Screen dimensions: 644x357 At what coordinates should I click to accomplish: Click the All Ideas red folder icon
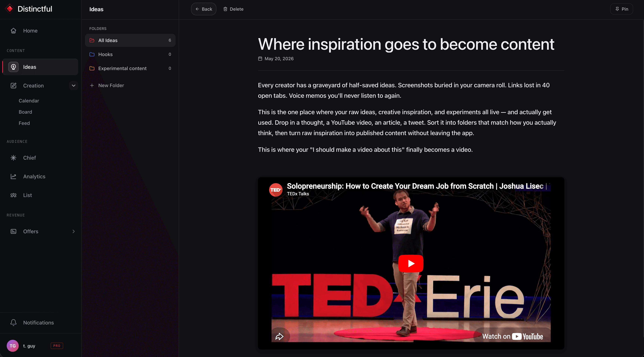(92, 40)
